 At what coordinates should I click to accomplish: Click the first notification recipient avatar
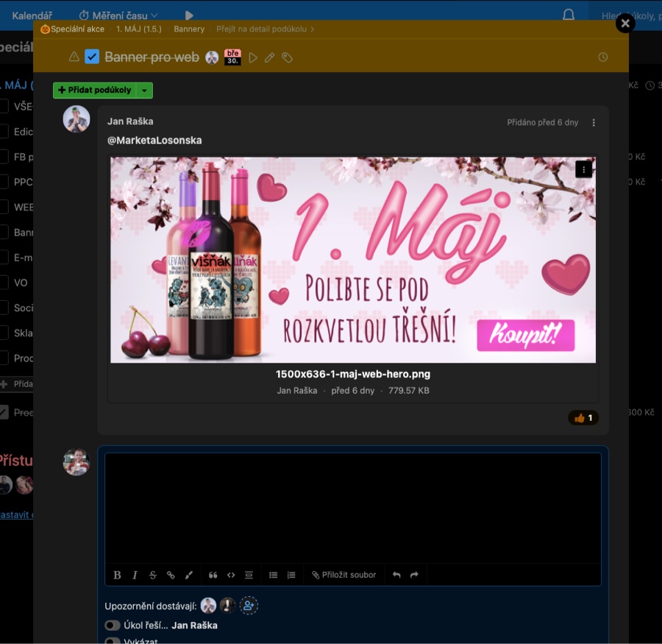(x=208, y=606)
